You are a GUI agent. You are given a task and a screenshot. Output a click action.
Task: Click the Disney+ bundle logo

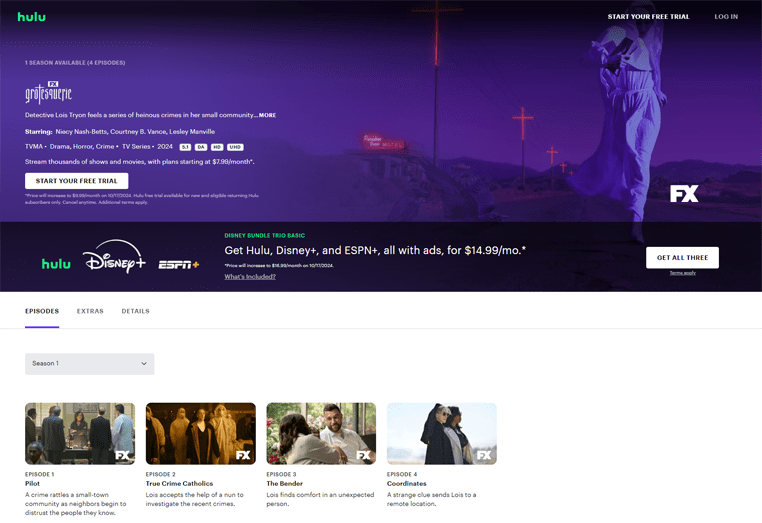pos(114,256)
